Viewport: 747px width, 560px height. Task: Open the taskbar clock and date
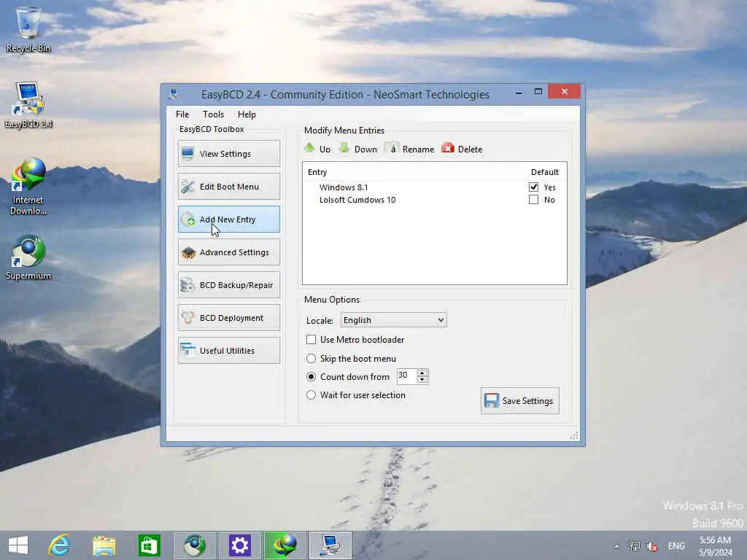[715, 545]
